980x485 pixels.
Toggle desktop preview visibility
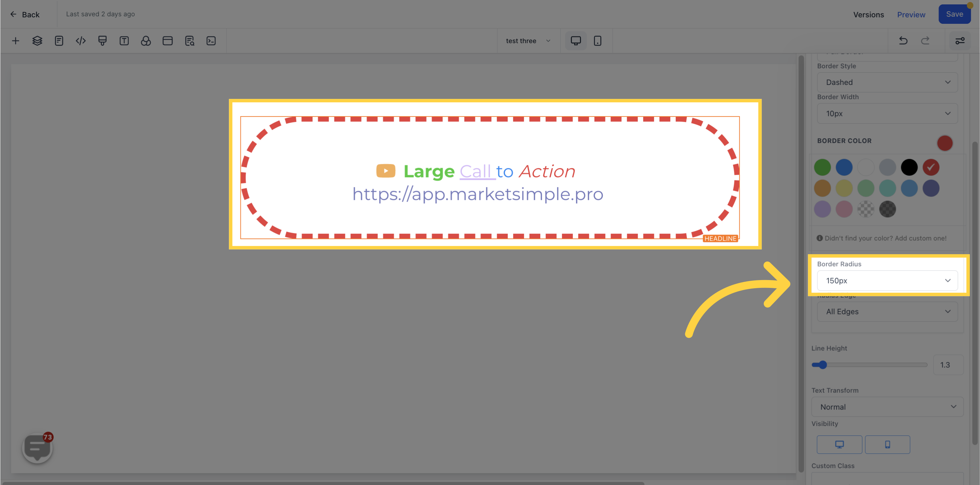[839, 444]
